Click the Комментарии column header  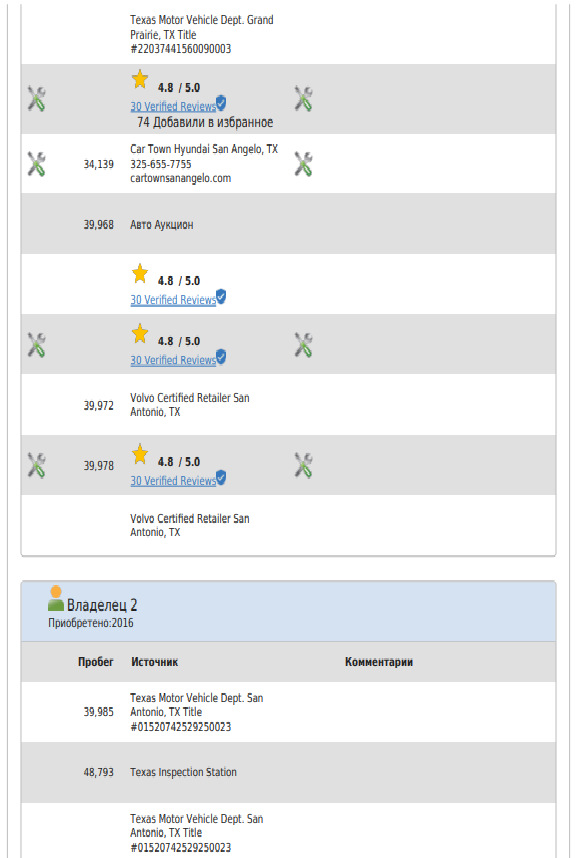(379, 662)
